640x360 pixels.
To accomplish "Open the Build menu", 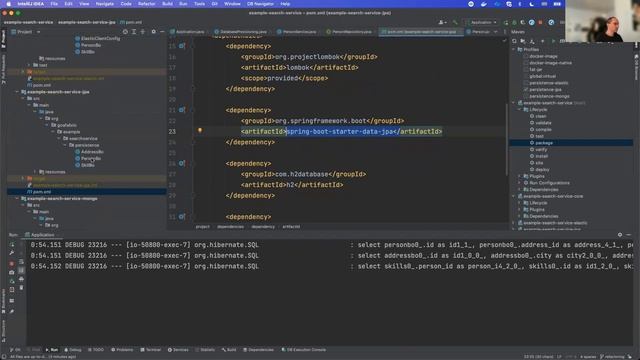I will (167, 4).
